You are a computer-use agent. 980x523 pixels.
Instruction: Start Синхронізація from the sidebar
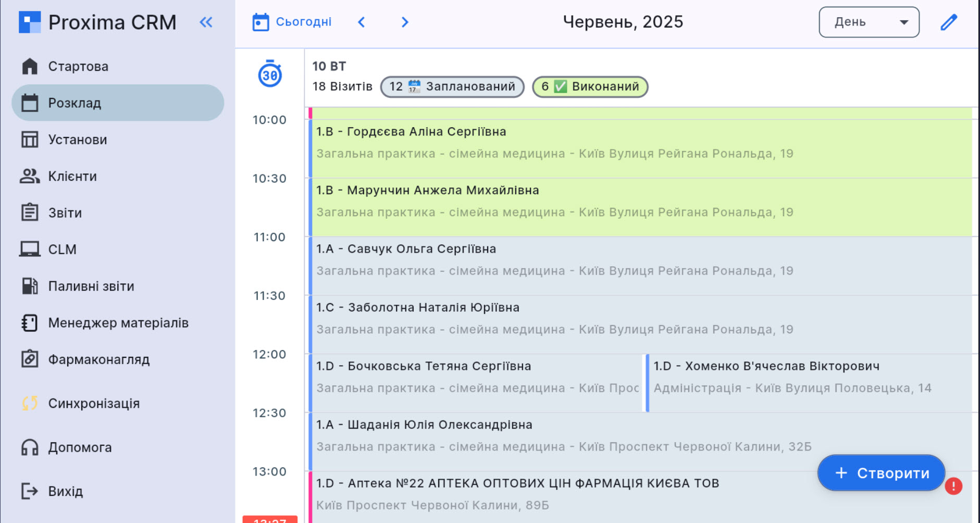pyautogui.click(x=94, y=403)
